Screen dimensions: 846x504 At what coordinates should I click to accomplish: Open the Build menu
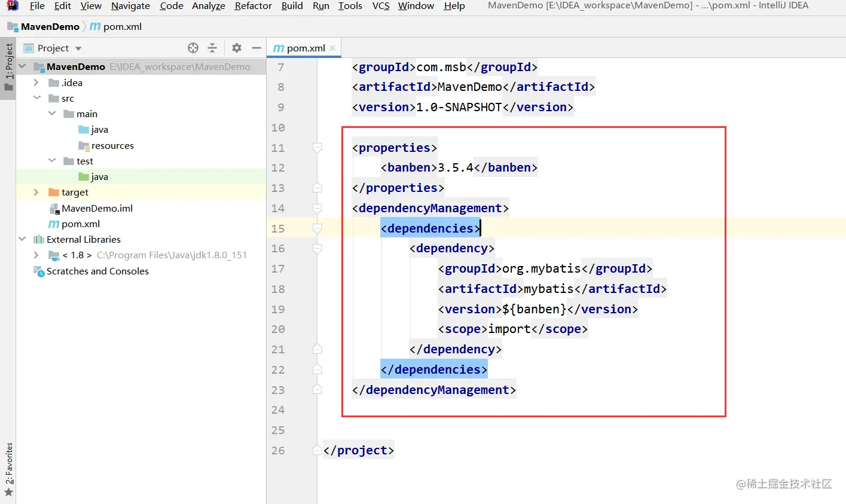[x=292, y=6]
